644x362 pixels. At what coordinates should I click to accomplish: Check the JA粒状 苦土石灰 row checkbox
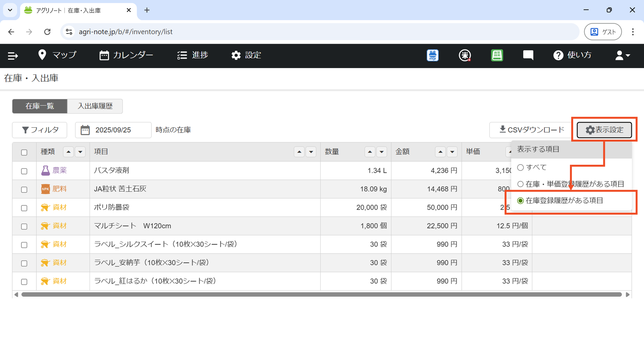[x=24, y=190]
